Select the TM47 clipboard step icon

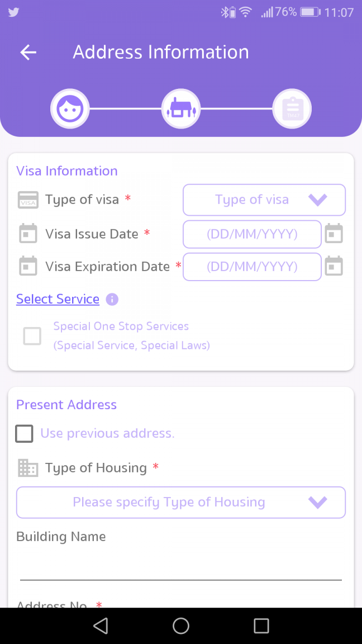pyautogui.click(x=292, y=109)
